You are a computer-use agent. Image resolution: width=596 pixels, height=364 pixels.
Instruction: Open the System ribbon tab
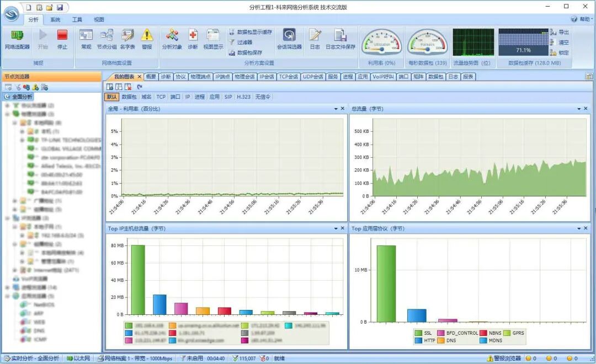[56, 19]
